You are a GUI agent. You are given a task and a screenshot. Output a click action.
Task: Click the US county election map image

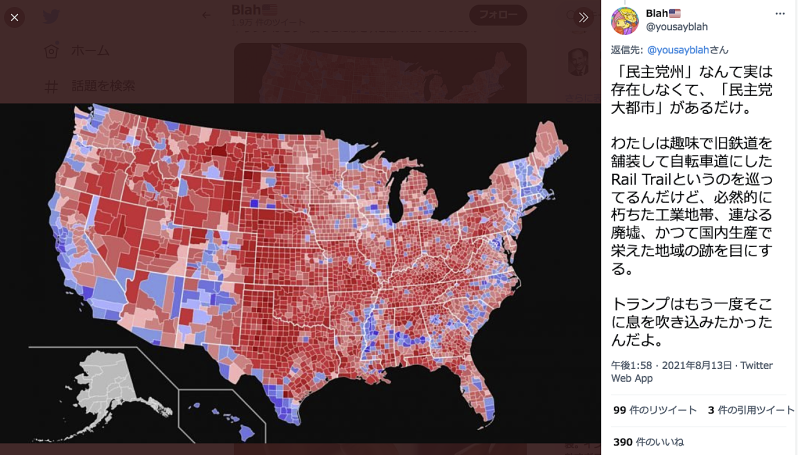pos(300,273)
